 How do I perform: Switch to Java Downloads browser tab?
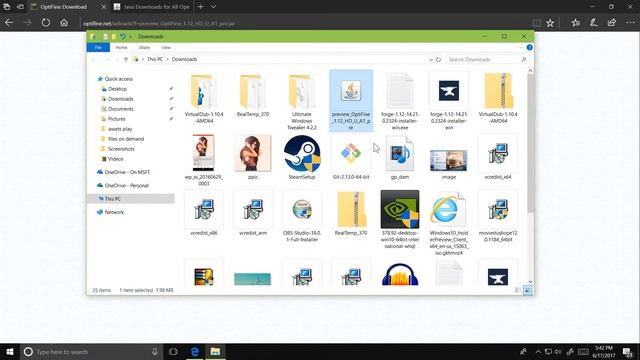(x=152, y=7)
